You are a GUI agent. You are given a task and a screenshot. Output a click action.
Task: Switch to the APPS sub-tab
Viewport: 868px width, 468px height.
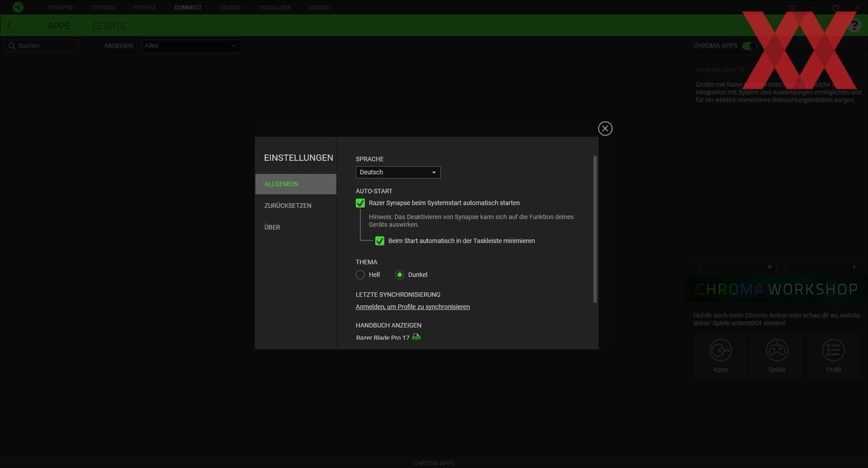point(59,26)
